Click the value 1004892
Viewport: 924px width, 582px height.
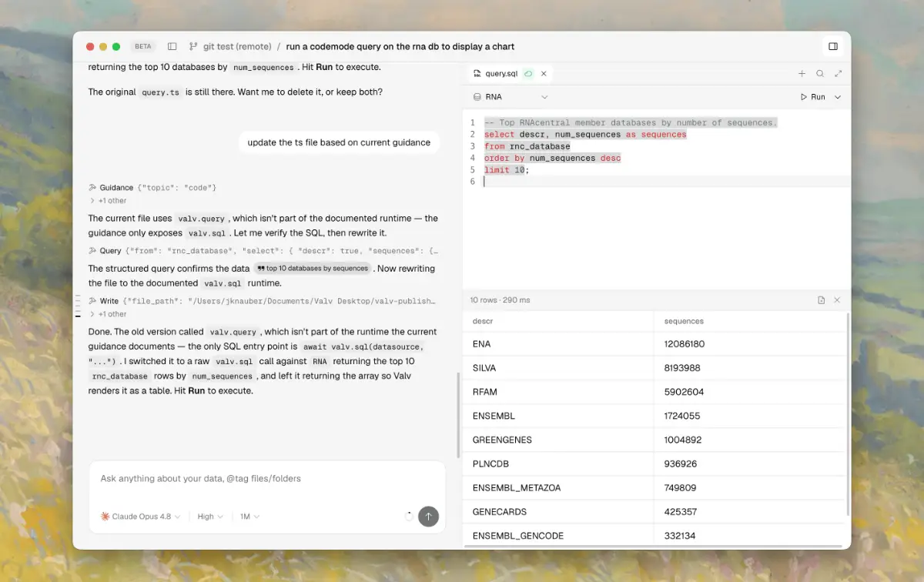tap(682, 440)
